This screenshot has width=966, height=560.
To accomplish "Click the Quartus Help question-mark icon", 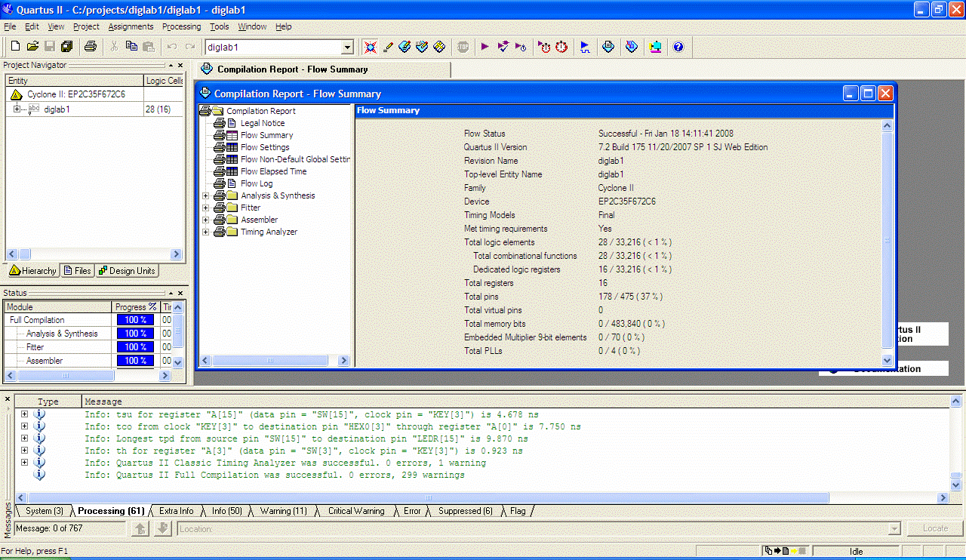I will click(x=678, y=47).
